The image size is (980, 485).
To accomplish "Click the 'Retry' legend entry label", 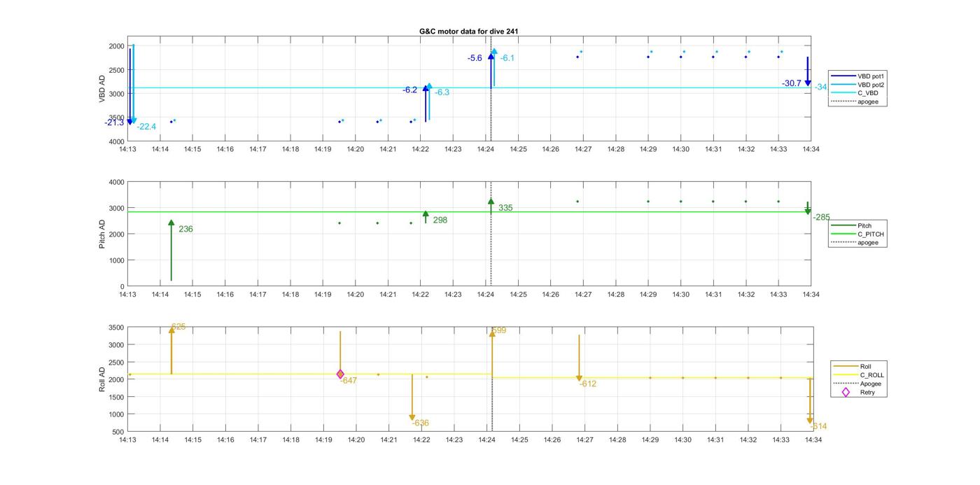I will point(867,393).
